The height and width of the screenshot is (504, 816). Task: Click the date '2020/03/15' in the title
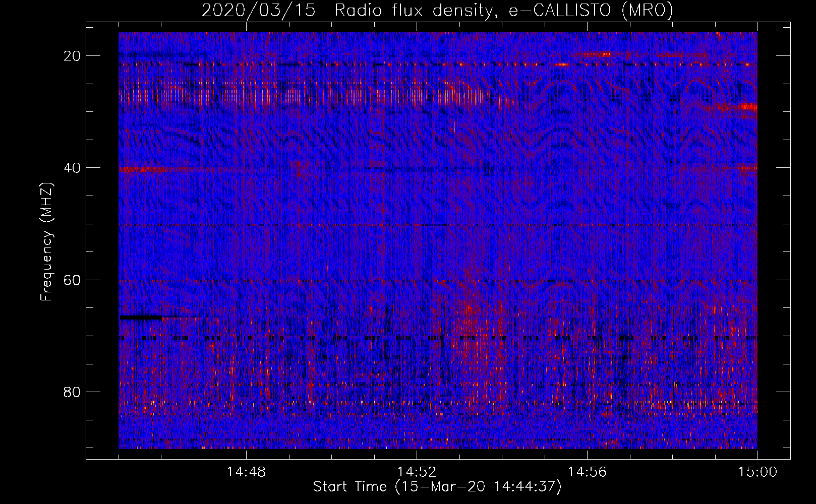coord(259,10)
